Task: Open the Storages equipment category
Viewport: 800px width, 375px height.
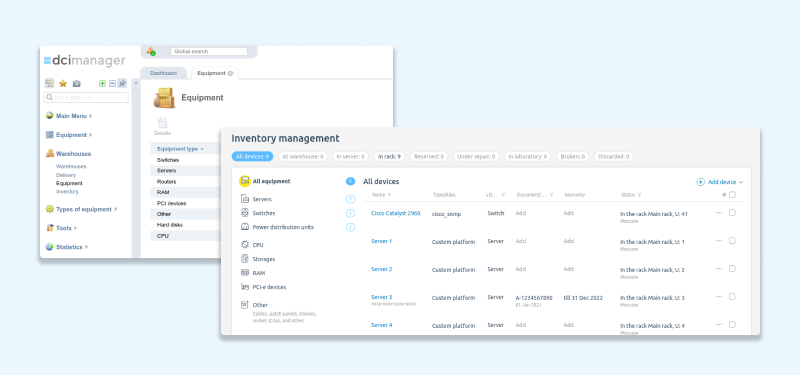Action: 264,259
